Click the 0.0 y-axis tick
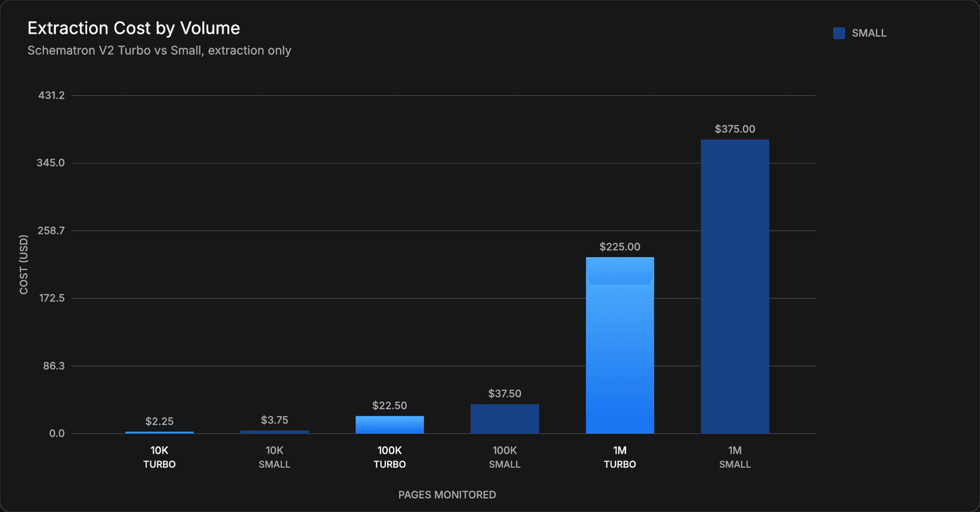Image resolution: width=980 pixels, height=512 pixels. (57, 434)
